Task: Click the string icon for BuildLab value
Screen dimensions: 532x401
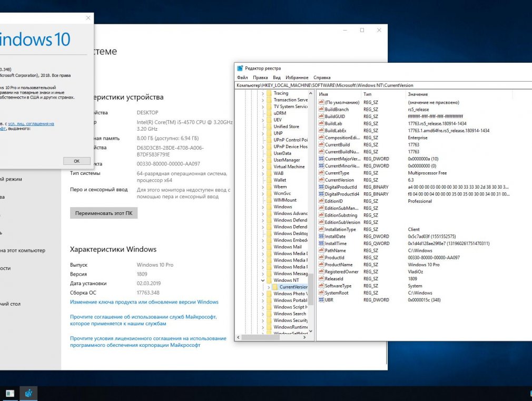Action: point(321,124)
